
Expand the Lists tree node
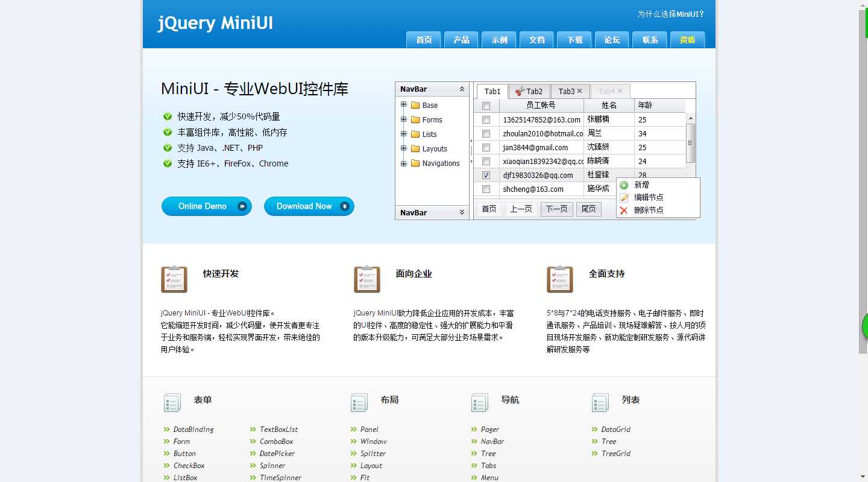[x=404, y=134]
